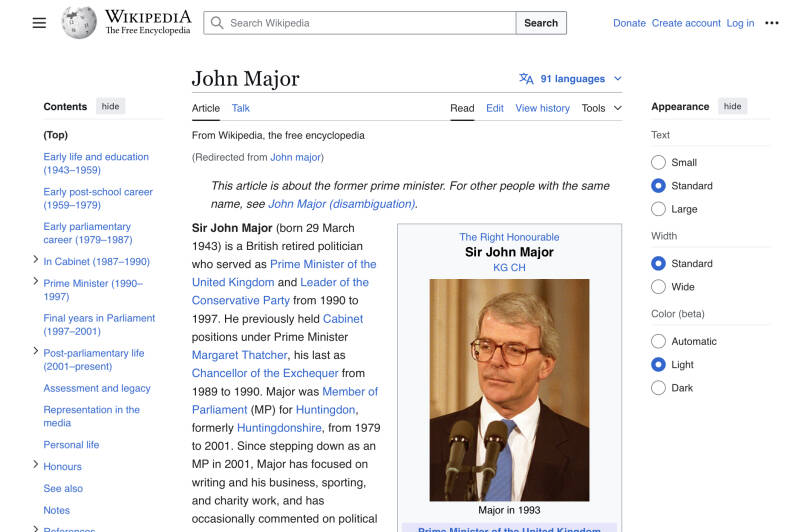Go to Final years in Parliament section

coord(99,325)
